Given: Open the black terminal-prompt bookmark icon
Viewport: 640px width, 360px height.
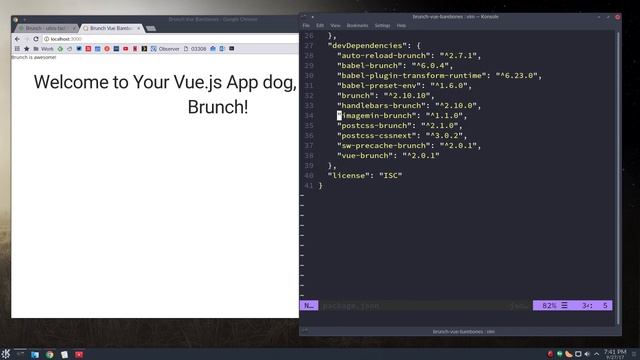Looking at the screenshot, I should pos(144,49).
